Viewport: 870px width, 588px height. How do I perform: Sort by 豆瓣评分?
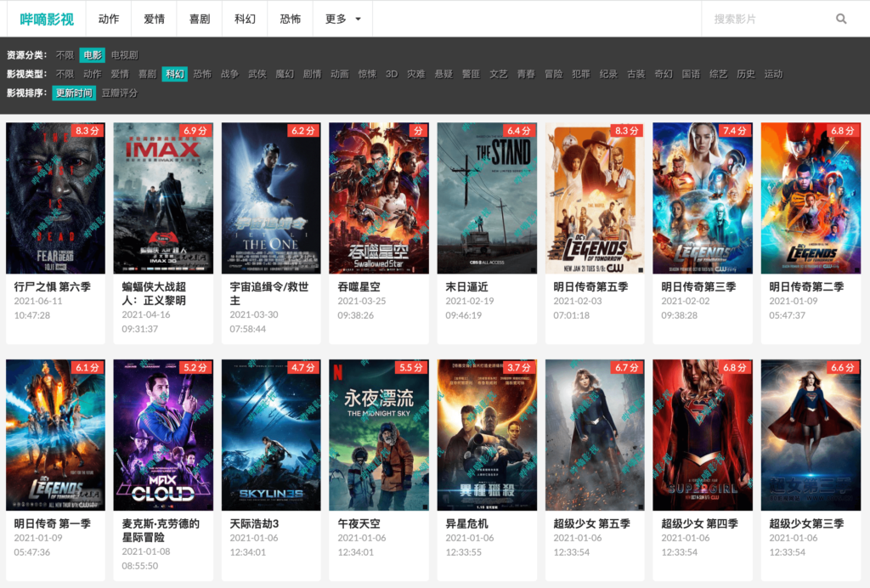coord(119,93)
